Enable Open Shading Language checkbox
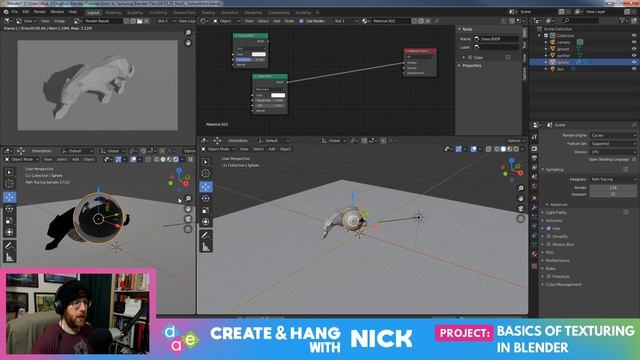640x360 pixels. tap(633, 160)
